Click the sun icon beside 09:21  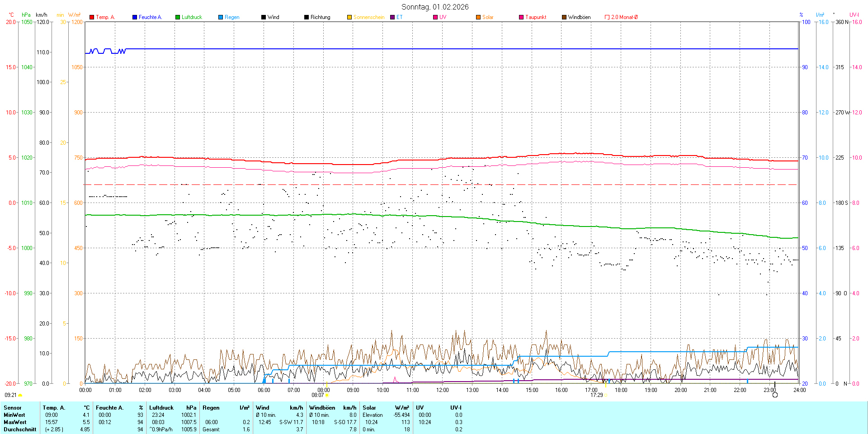coord(20,395)
